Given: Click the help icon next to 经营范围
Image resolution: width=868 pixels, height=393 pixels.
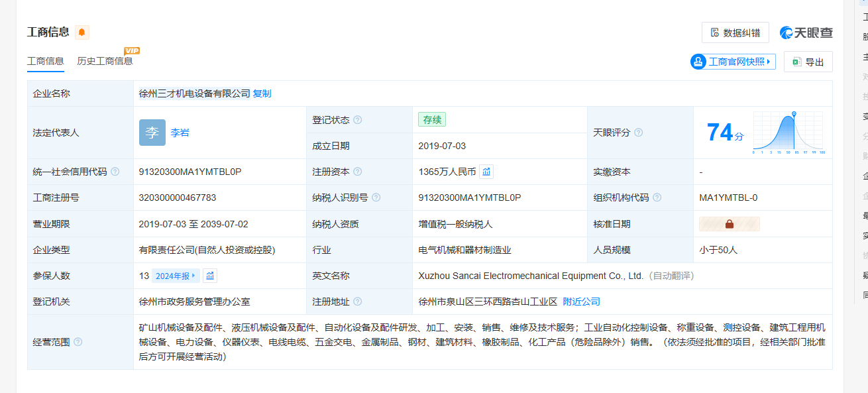Looking at the screenshot, I should point(78,342).
